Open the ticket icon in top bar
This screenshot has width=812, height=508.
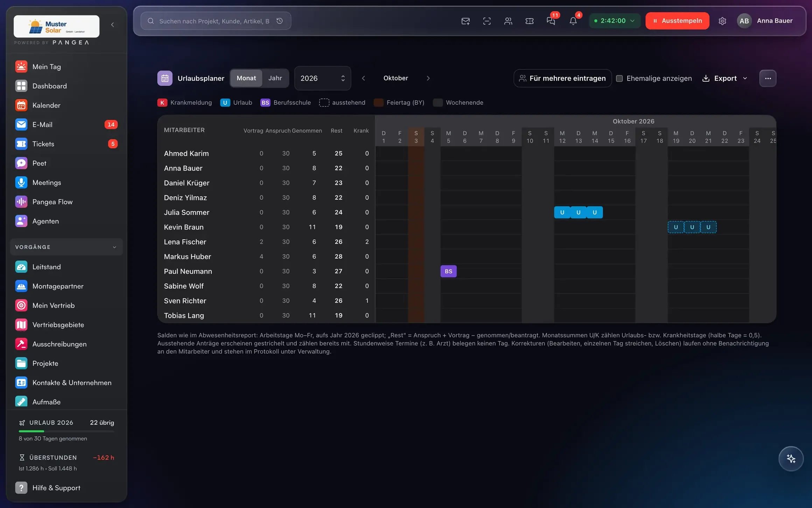[530, 21]
